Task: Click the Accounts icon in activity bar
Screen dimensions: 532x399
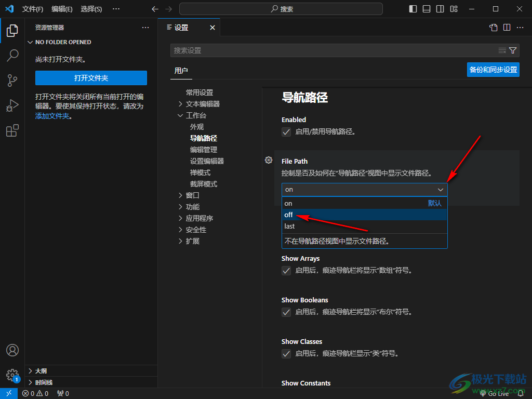Action: point(12,350)
